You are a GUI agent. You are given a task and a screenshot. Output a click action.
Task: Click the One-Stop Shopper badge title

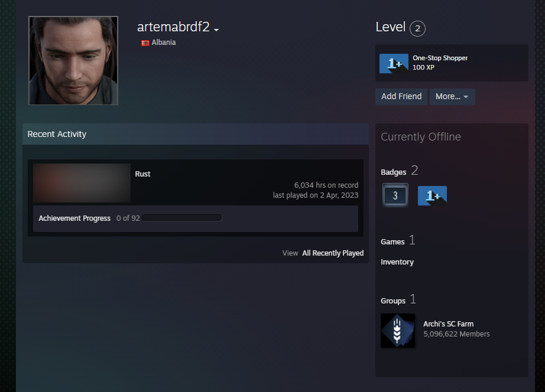pos(440,58)
